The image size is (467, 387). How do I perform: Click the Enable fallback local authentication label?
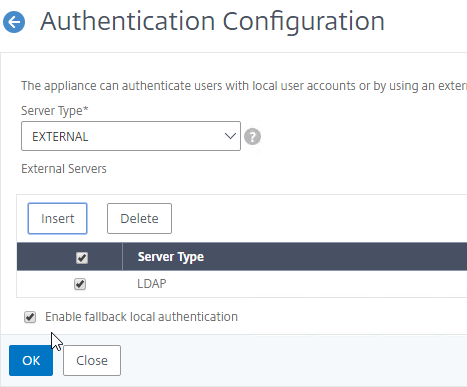tap(141, 317)
